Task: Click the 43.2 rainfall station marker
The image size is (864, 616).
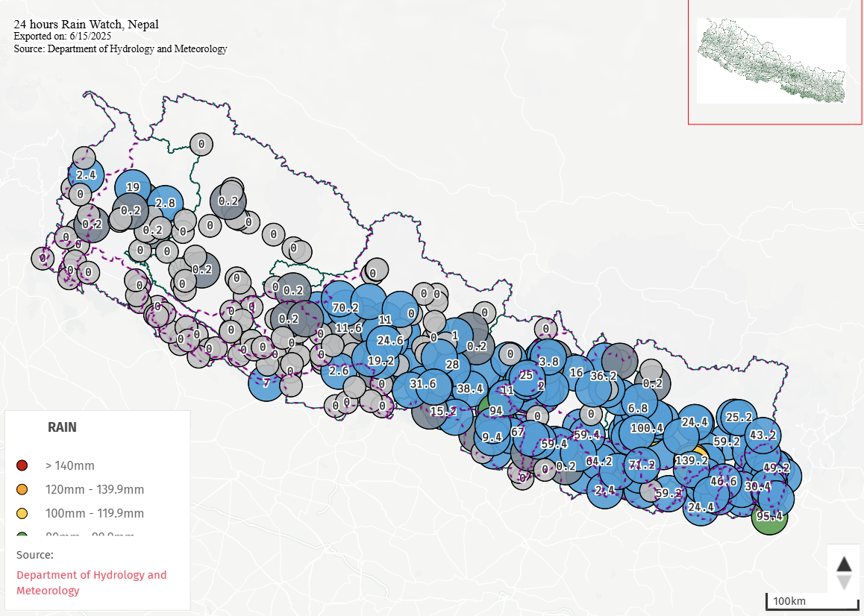Action: 763,435
